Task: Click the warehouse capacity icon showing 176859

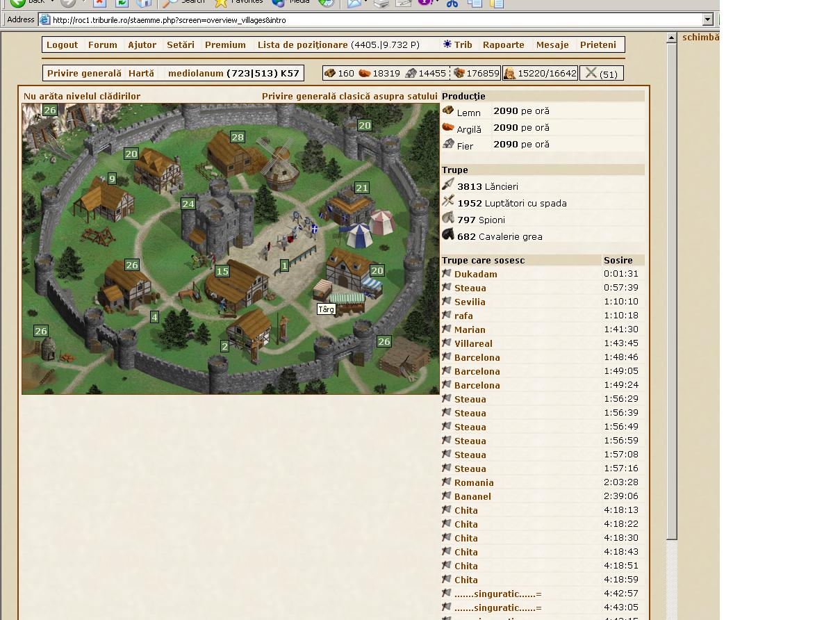Action: 459,73
